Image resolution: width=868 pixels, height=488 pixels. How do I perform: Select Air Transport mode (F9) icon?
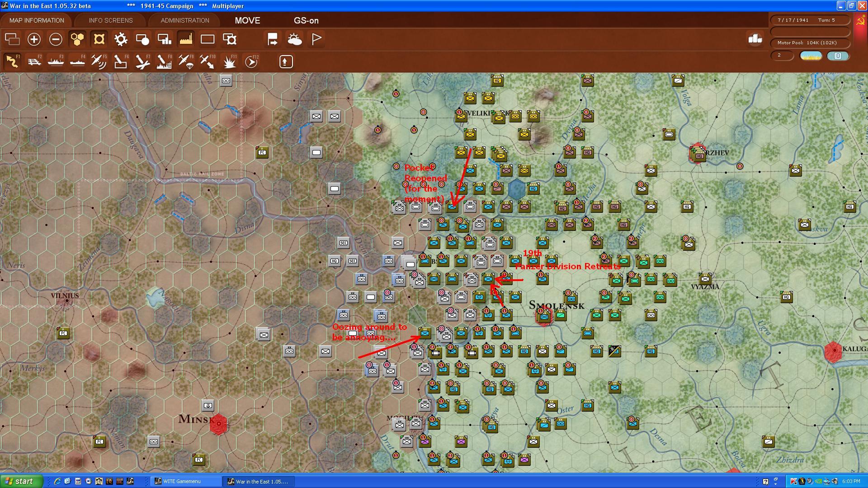point(186,61)
